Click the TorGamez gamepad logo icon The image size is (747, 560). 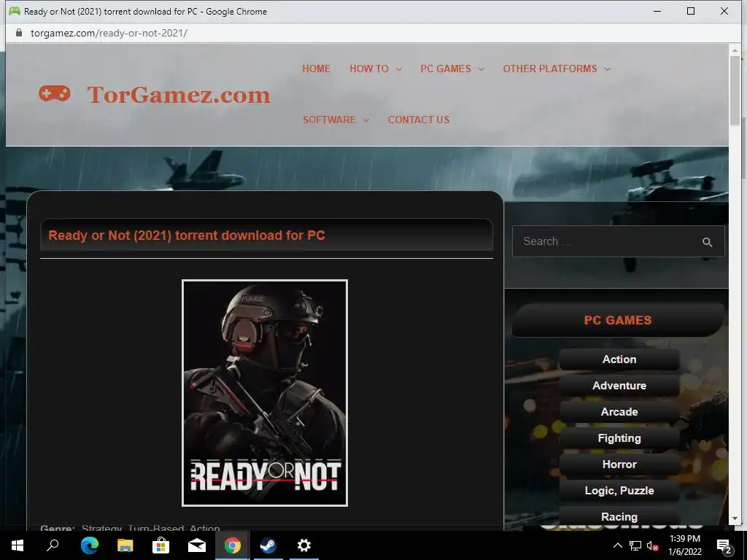click(x=54, y=93)
